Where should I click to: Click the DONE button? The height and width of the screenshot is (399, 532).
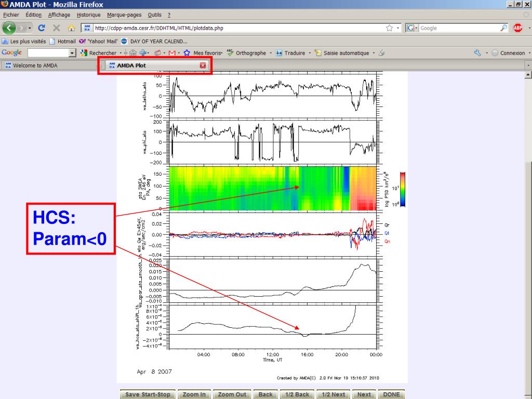pyautogui.click(x=392, y=394)
